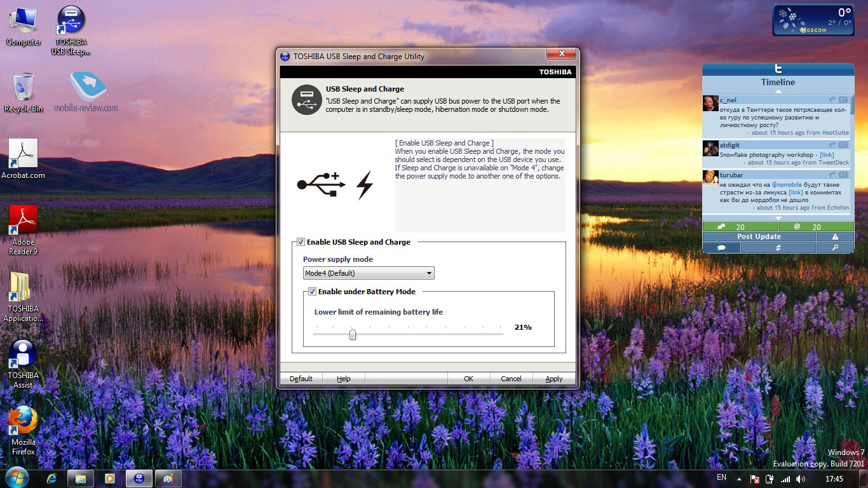Click atdigit's avatar in the timeline
868x488 pixels.
coord(710,149)
